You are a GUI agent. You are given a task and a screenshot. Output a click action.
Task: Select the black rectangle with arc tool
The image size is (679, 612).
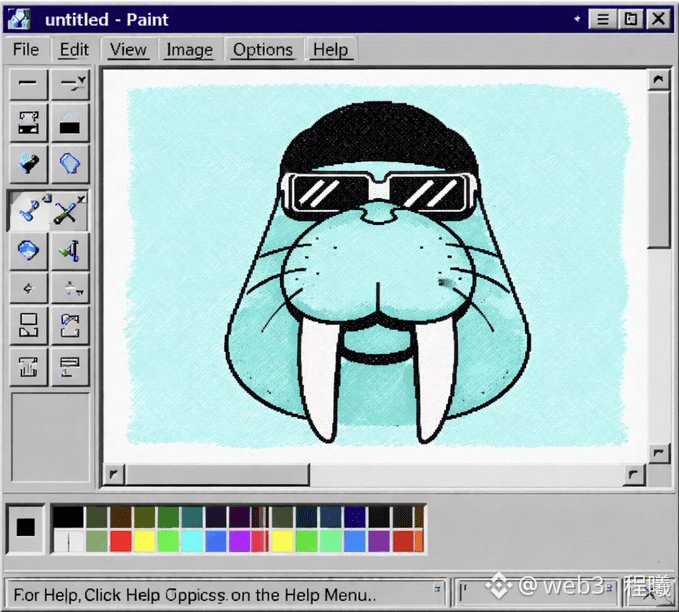70,124
